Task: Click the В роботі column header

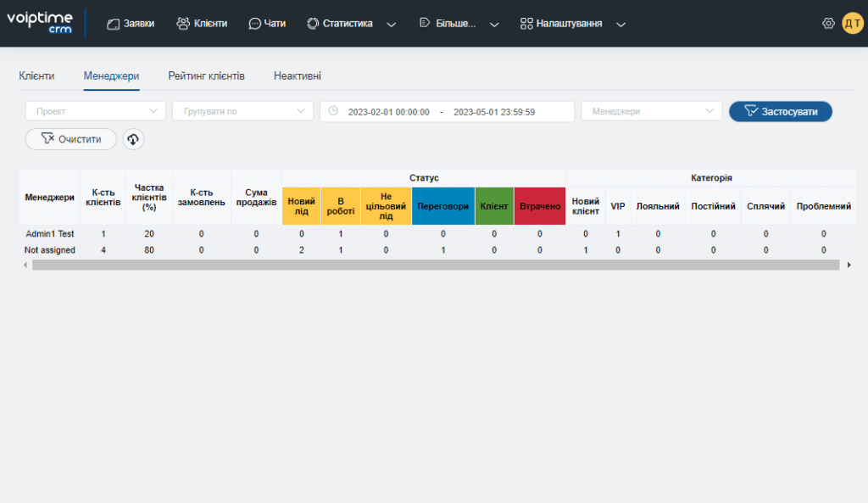Action: click(x=341, y=206)
